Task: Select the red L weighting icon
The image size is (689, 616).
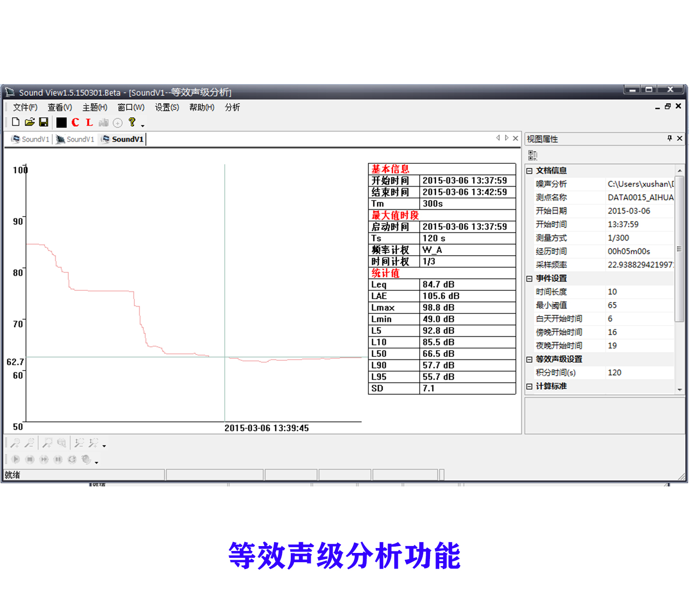Action: [x=89, y=122]
